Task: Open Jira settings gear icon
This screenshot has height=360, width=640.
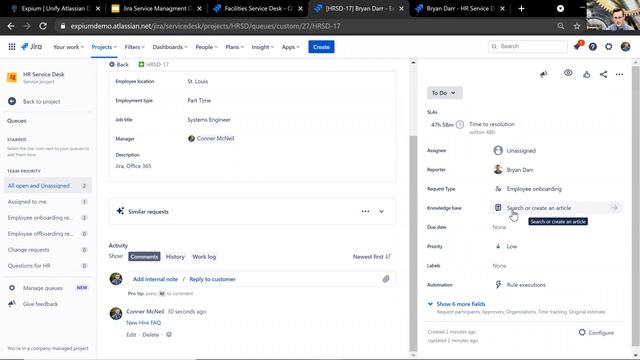Action: pyautogui.click(x=609, y=47)
